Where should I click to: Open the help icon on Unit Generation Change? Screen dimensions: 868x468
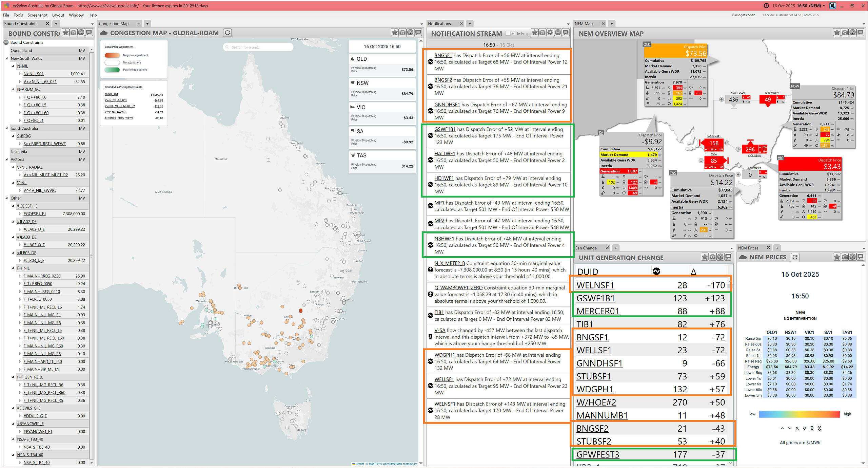pos(720,257)
